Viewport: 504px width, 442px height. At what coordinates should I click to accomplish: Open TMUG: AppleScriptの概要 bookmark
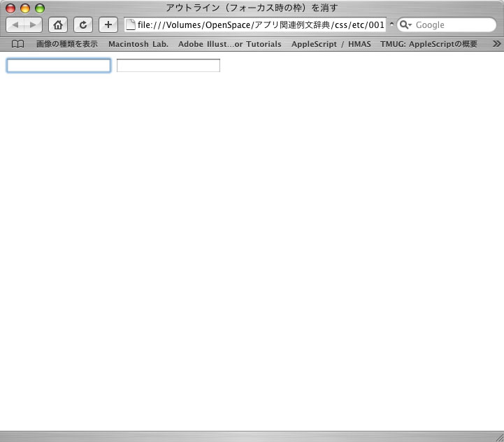(x=429, y=44)
